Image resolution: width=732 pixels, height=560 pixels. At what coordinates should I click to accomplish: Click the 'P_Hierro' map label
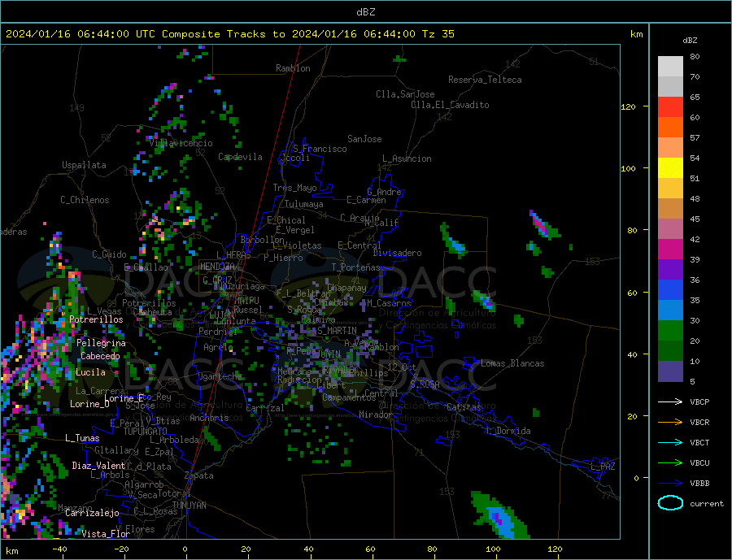[x=283, y=258]
